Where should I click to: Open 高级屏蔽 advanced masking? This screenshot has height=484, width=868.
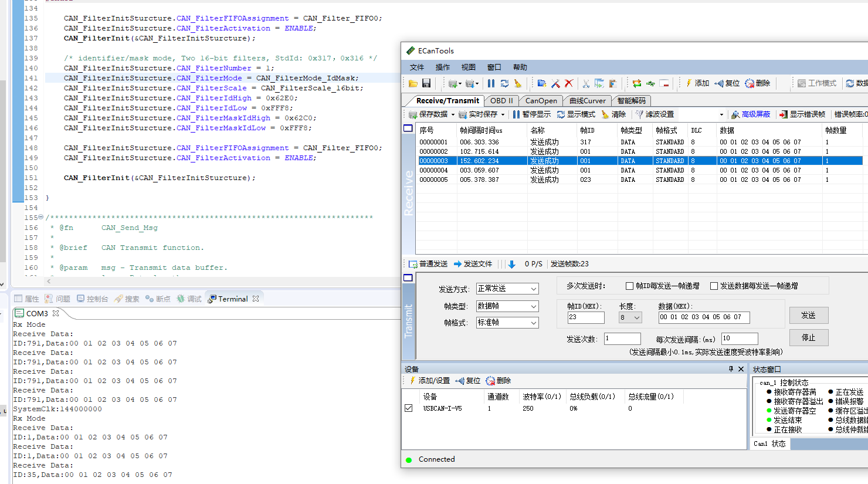coord(751,114)
